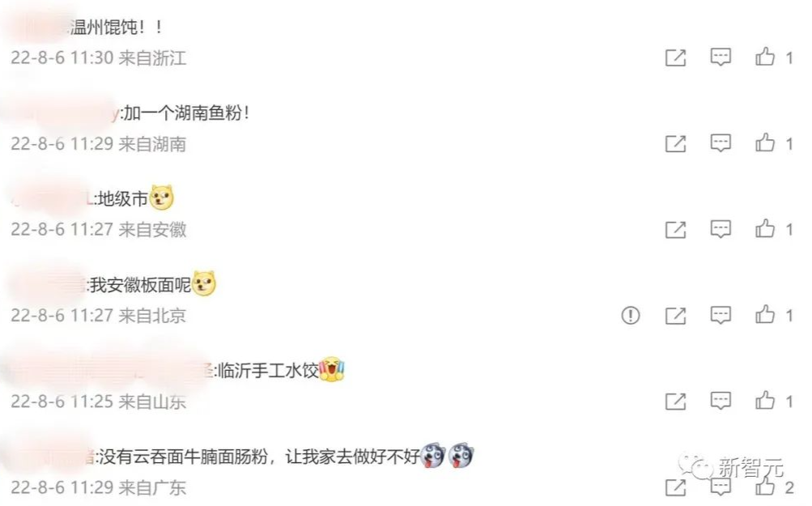Click the 加一个湖南鱼粉 comment text
The width and height of the screenshot is (812, 506).
(187, 113)
